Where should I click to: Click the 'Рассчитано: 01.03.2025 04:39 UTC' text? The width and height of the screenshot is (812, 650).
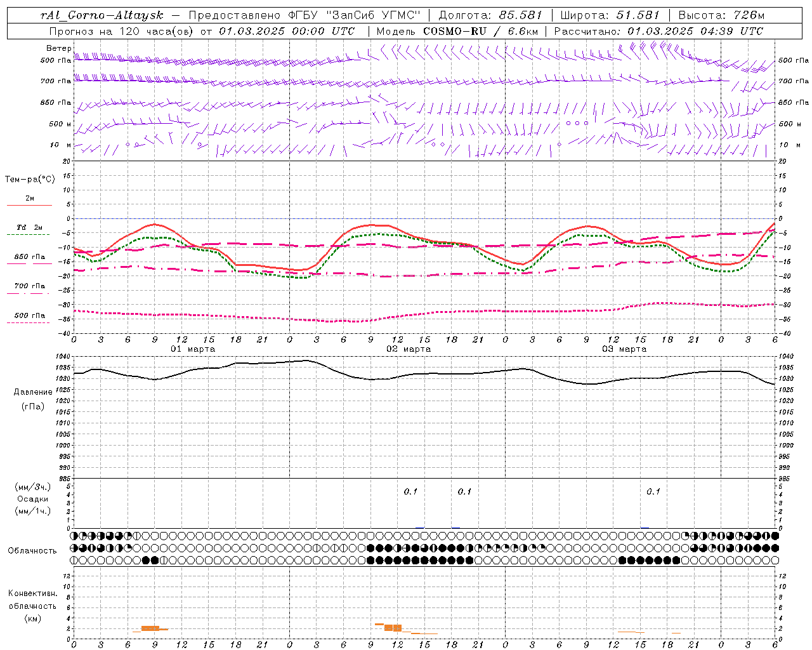658,31
